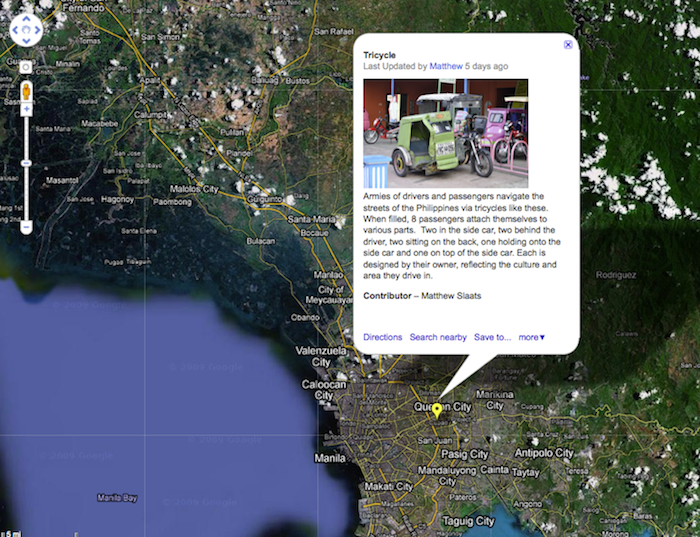The height and width of the screenshot is (537, 700).
Task: Click the tricycle photo thumbnail
Action: (x=445, y=133)
